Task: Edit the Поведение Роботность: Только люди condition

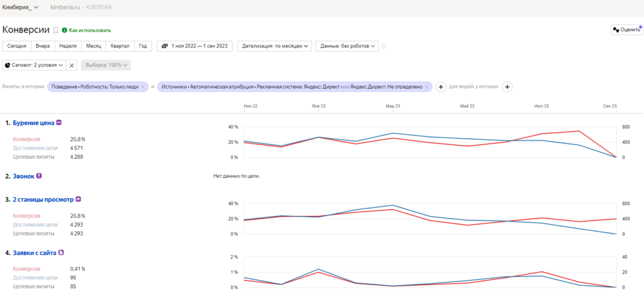Action: [x=94, y=87]
